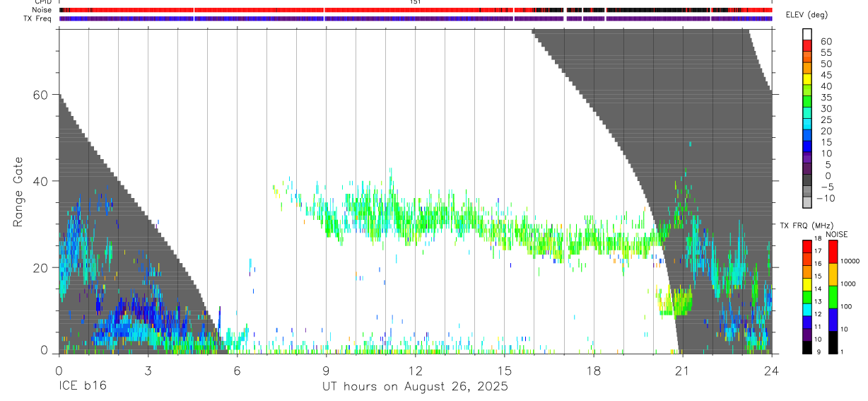Click the 60 label on the ELEV legend
The height and width of the screenshot is (401, 868).
pyautogui.click(x=826, y=42)
